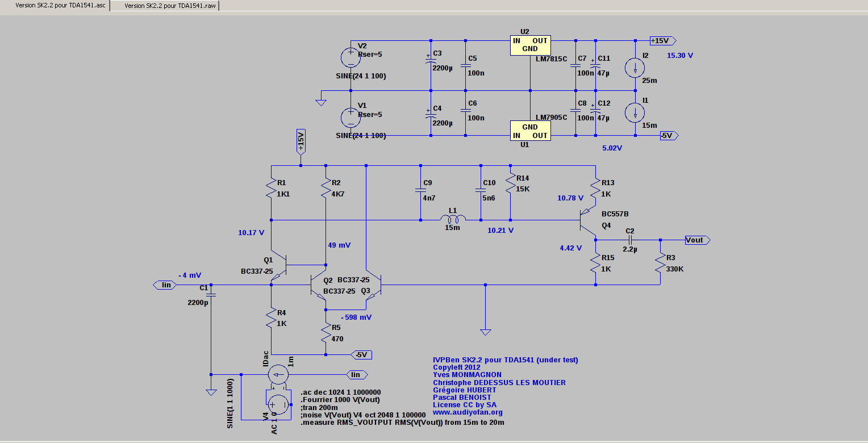Click the -598 mV annotation
This screenshot has height=443, width=868.
pos(356,317)
